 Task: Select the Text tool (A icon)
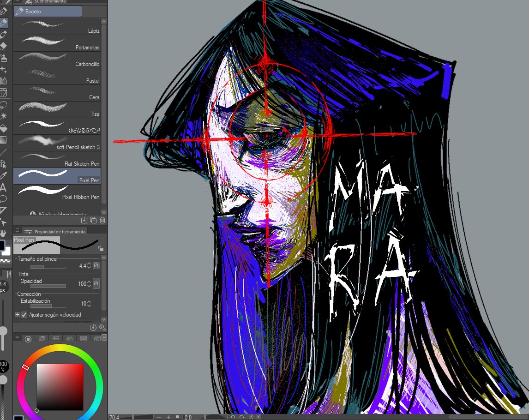click(x=3, y=187)
